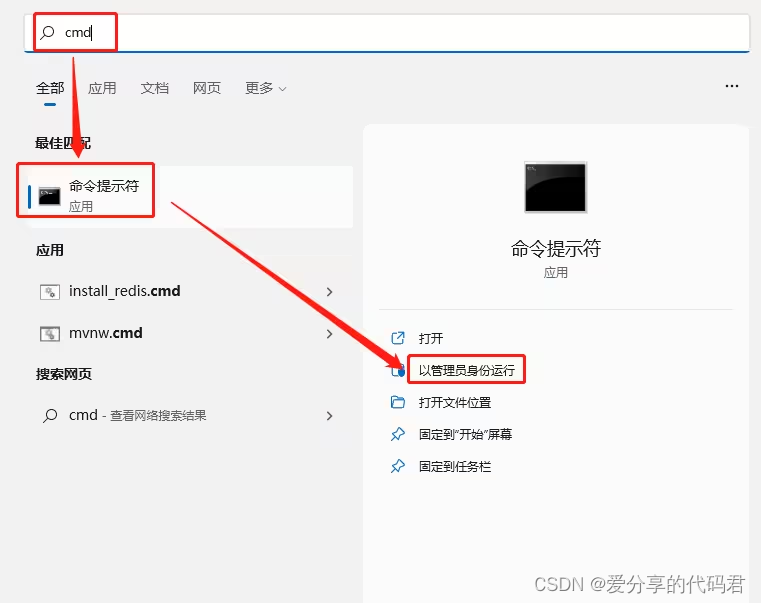
Task: Click the pin icon for 固定到任务栏
Action: (x=398, y=467)
